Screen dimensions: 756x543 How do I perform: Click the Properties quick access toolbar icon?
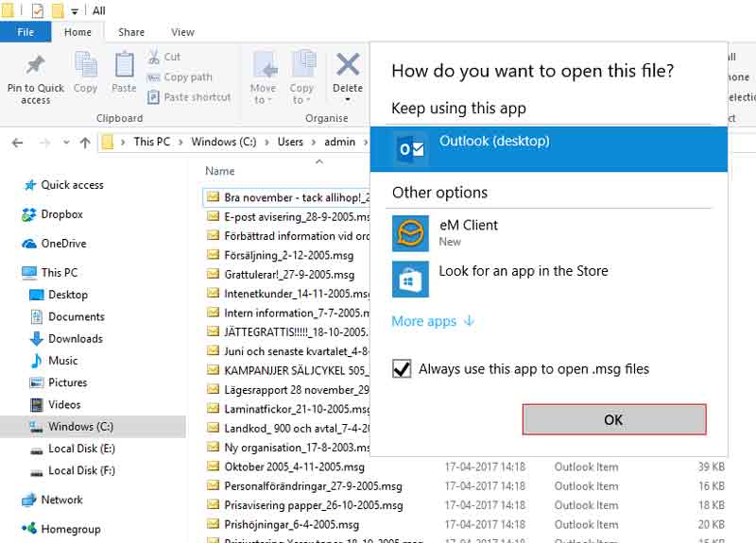38,10
